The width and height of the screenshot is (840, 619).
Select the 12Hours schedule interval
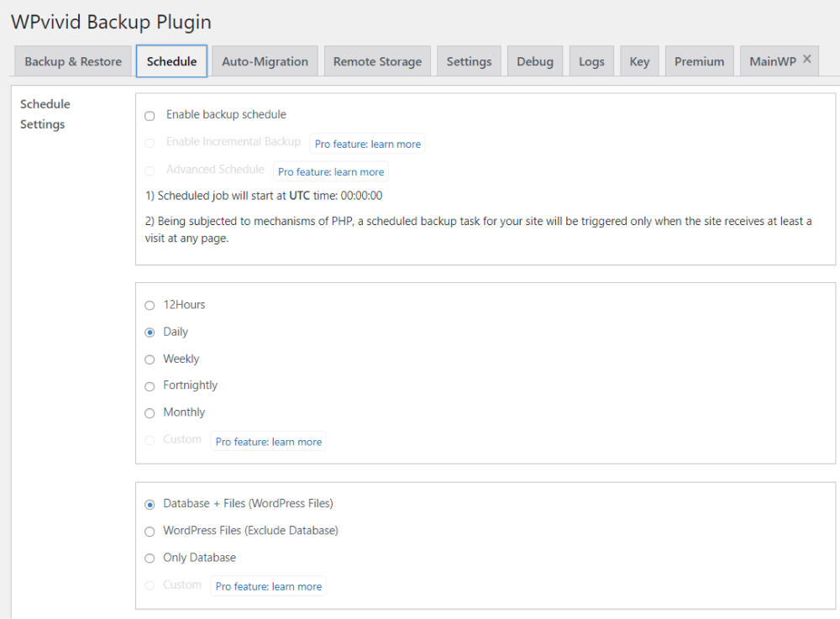point(150,305)
